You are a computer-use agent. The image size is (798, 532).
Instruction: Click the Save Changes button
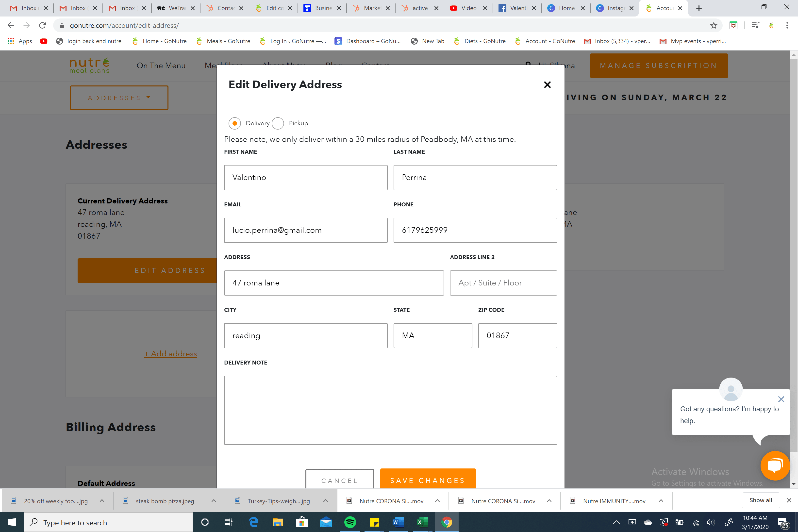click(428, 479)
